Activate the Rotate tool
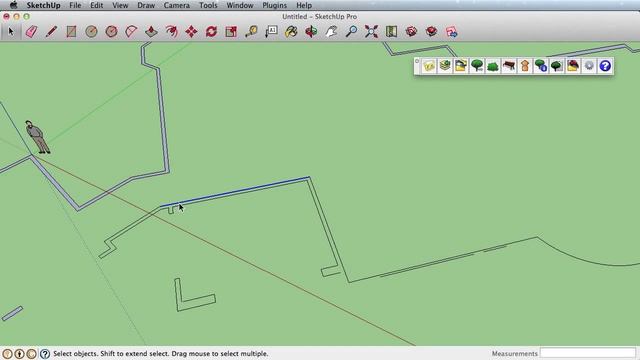 (x=211, y=31)
